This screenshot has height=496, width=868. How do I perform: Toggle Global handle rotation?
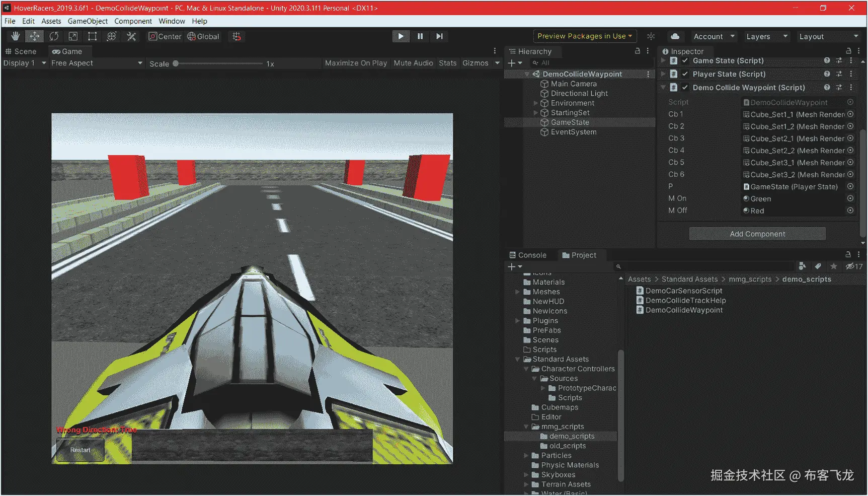(x=203, y=36)
